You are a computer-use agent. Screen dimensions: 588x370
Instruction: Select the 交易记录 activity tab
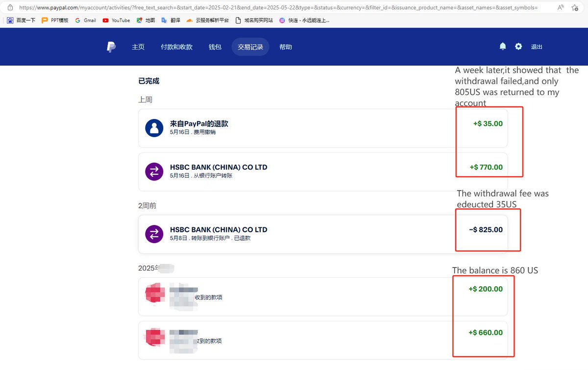[x=250, y=47]
